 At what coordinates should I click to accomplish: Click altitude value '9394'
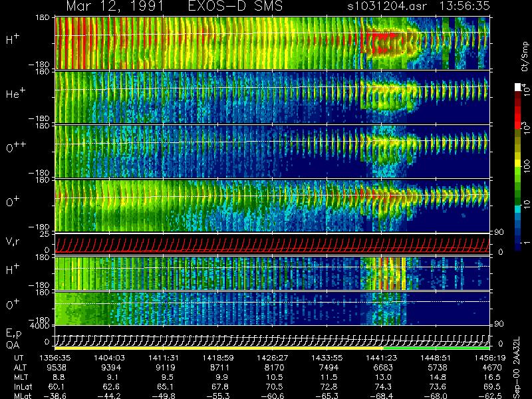point(111,368)
